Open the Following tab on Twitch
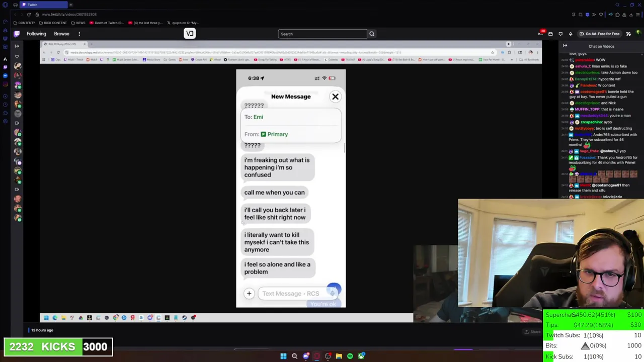 [x=36, y=34]
